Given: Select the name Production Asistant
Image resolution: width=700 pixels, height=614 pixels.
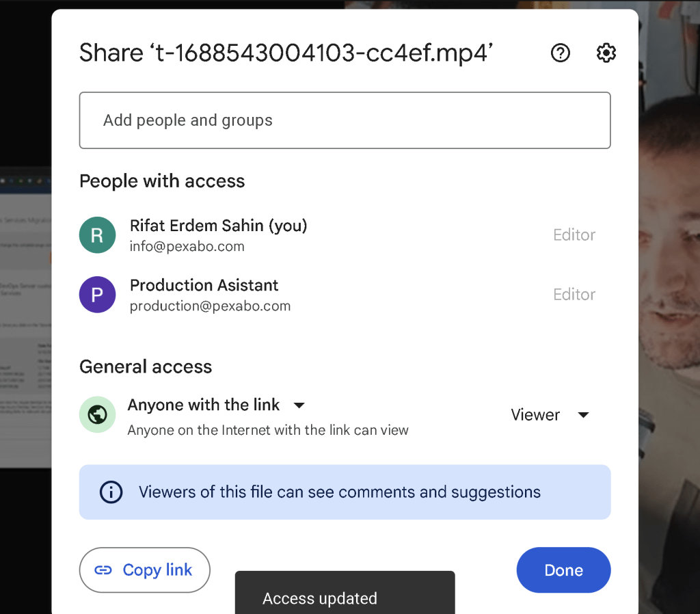Looking at the screenshot, I should [x=204, y=285].
